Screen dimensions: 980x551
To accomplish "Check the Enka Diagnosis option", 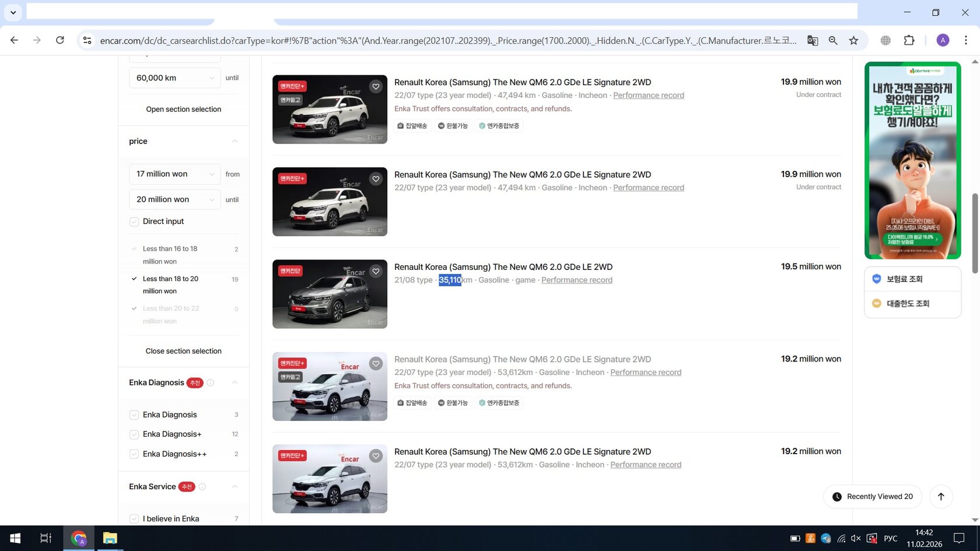I will pyautogui.click(x=134, y=415).
